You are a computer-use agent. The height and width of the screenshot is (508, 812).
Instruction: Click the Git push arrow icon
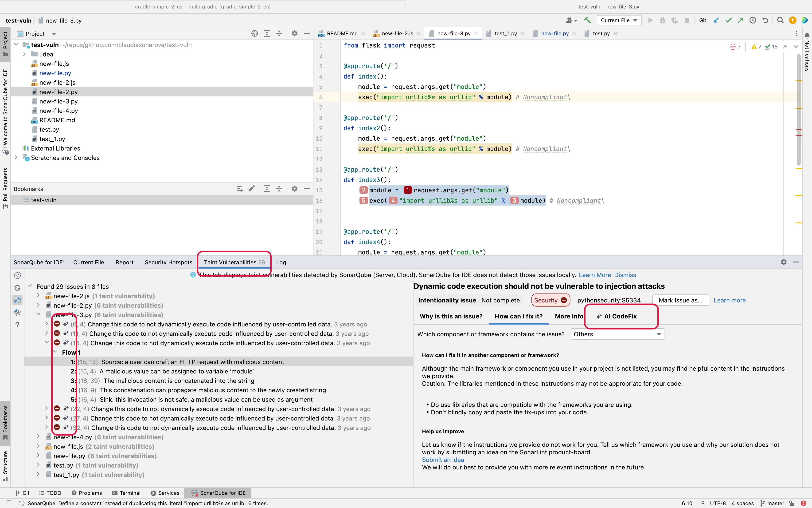pos(741,20)
